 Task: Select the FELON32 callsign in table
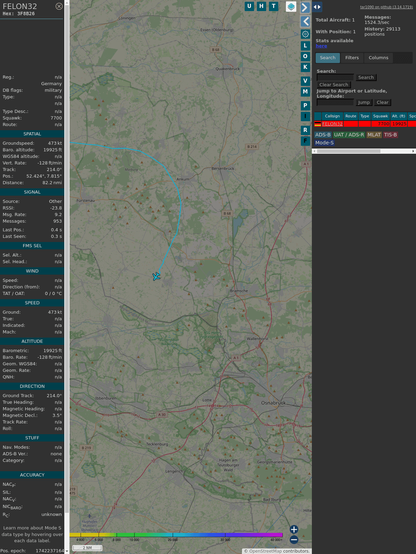click(x=332, y=124)
